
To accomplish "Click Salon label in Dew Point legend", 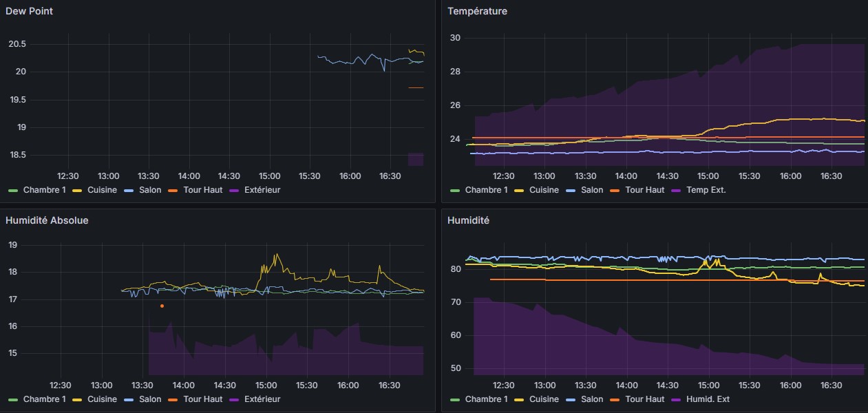I will point(150,189).
